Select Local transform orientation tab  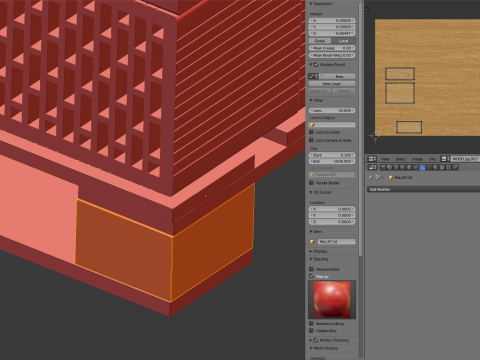click(343, 41)
